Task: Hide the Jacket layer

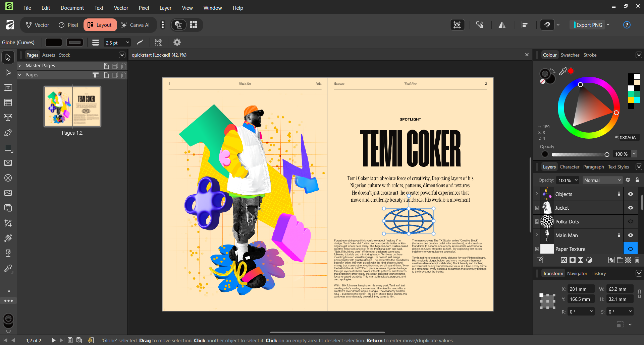Action: [x=631, y=208]
